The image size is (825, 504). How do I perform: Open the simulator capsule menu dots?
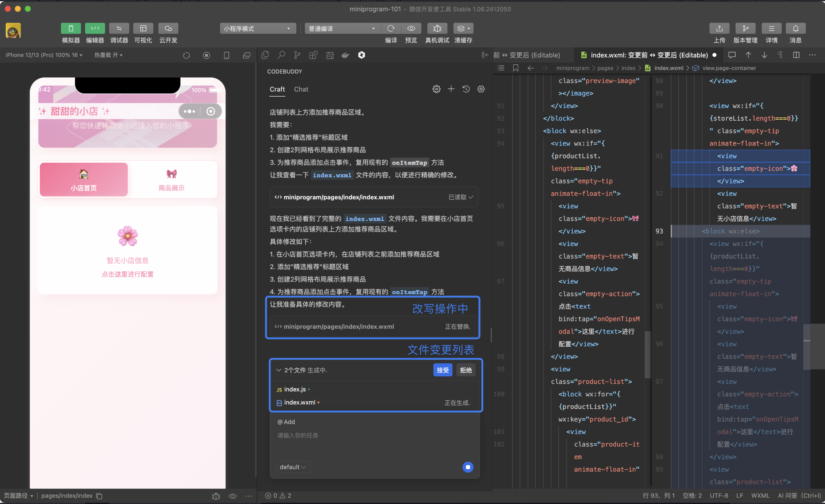pos(189,111)
